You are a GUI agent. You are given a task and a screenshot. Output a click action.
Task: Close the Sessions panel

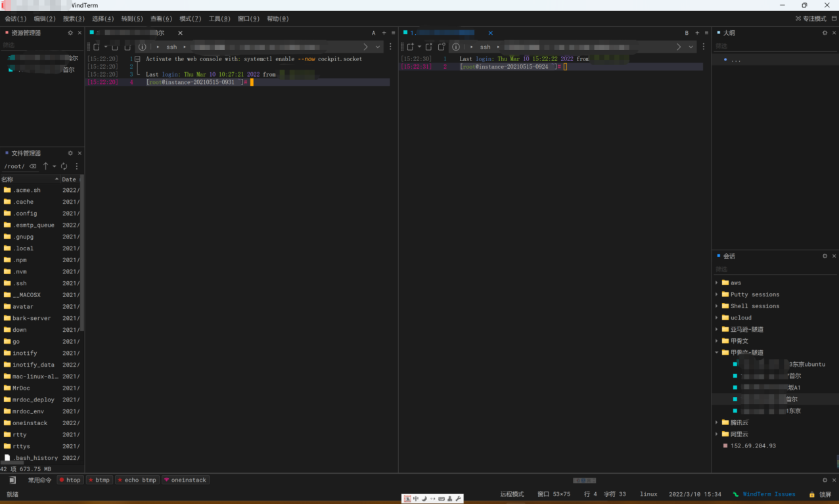(834, 256)
